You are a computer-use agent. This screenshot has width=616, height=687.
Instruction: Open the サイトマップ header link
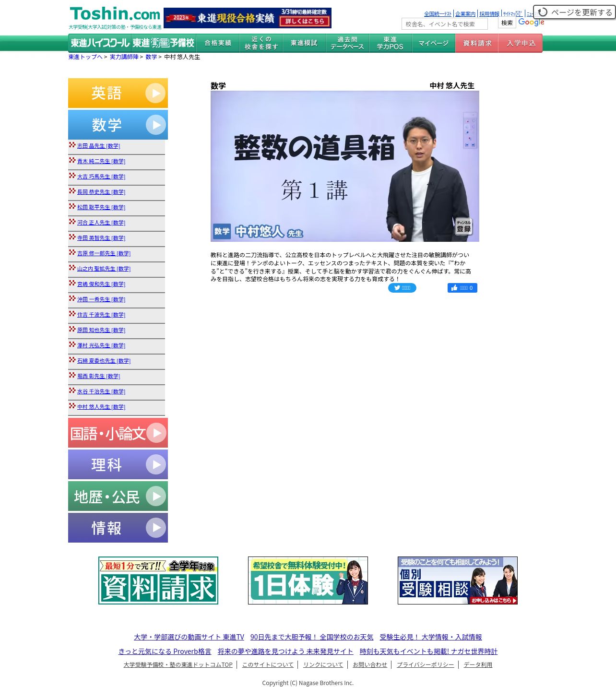(512, 14)
